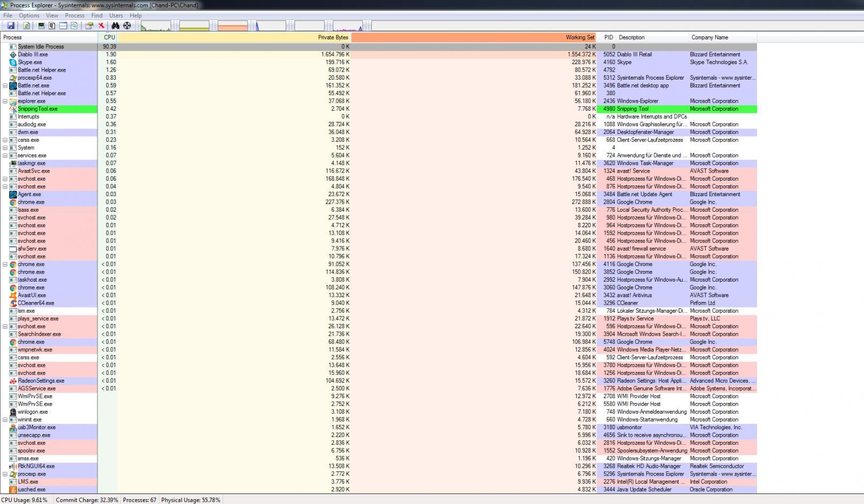
Task: Open the Options menu
Action: click(x=29, y=15)
